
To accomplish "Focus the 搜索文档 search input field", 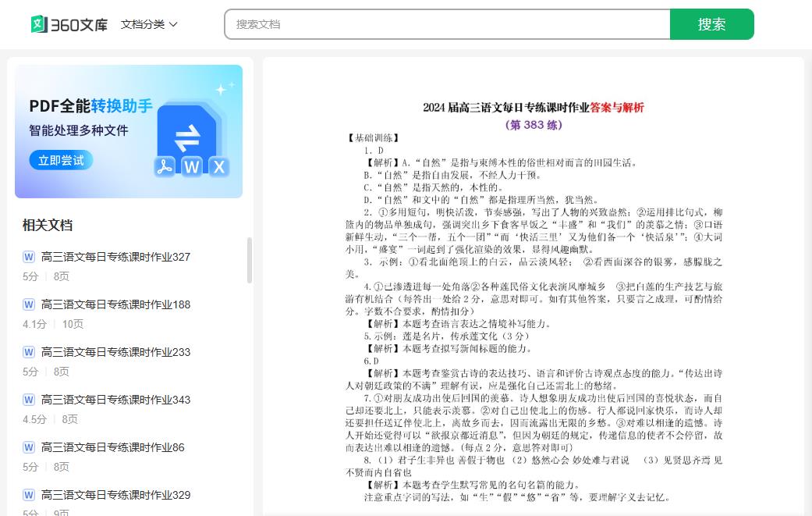I will pos(448,24).
